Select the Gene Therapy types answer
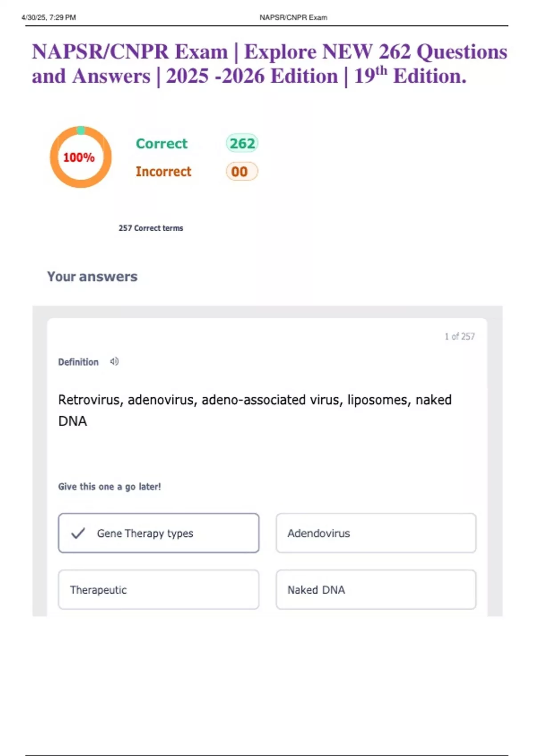The image size is (534, 756). pyautogui.click(x=158, y=533)
